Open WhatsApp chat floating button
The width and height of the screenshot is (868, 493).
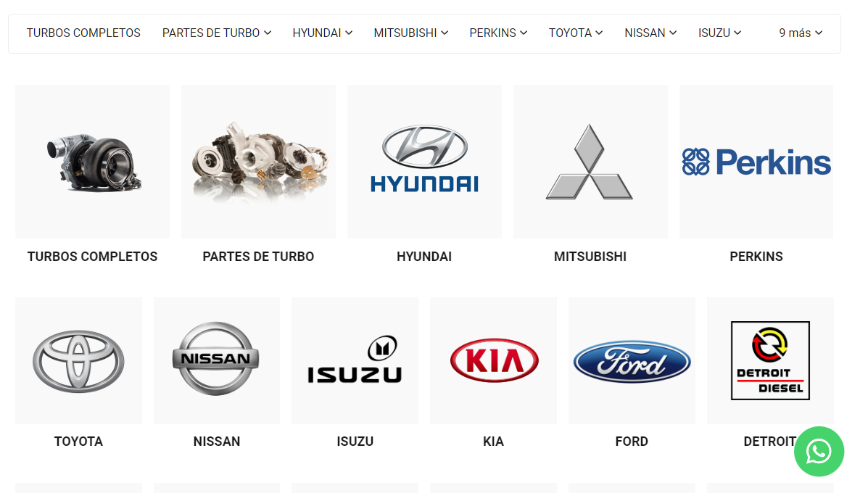point(819,452)
